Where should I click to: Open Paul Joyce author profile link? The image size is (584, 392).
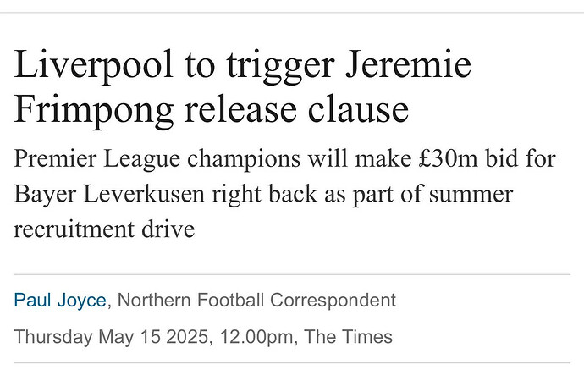tap(60, 301)
